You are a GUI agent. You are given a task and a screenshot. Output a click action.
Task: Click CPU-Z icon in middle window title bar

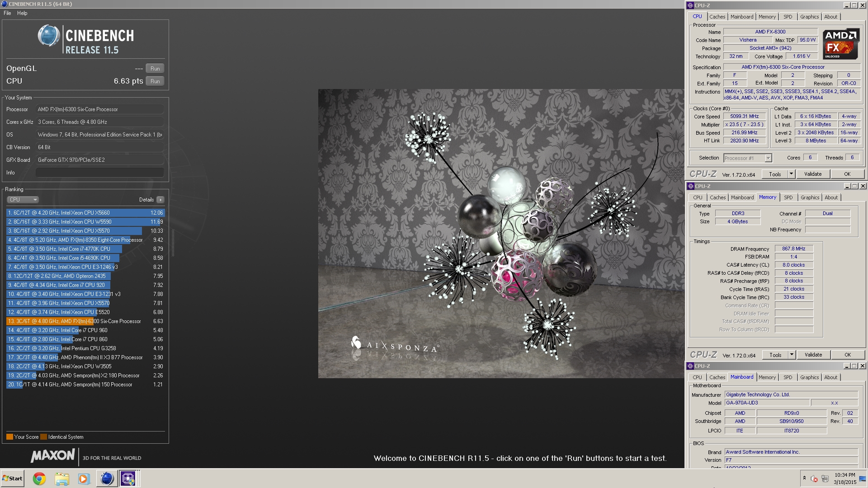coord(690,186)
